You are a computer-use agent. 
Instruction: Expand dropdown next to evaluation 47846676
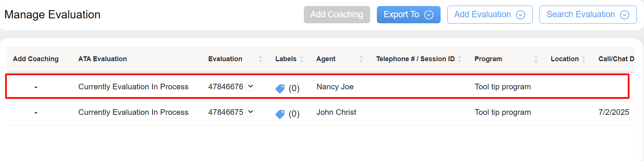click(x=251, y=86)
